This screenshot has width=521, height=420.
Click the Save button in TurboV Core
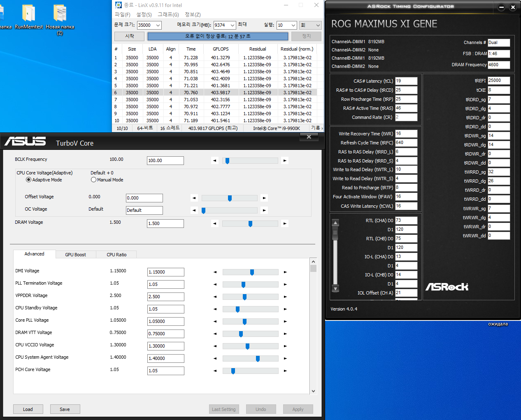[65, 409]
